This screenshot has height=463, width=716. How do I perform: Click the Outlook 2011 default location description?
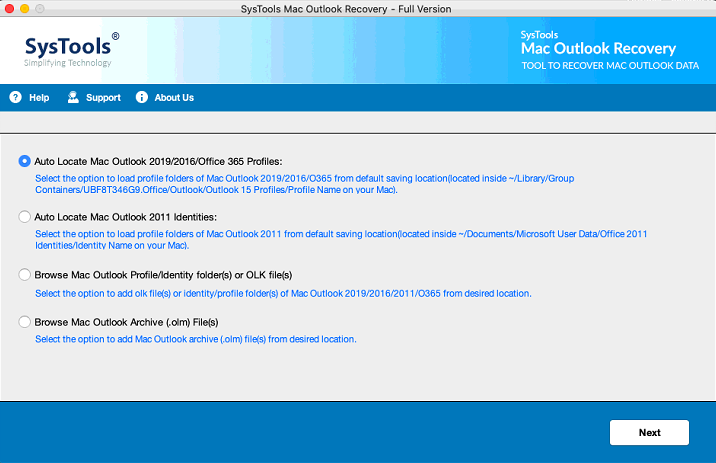[341, 240]
